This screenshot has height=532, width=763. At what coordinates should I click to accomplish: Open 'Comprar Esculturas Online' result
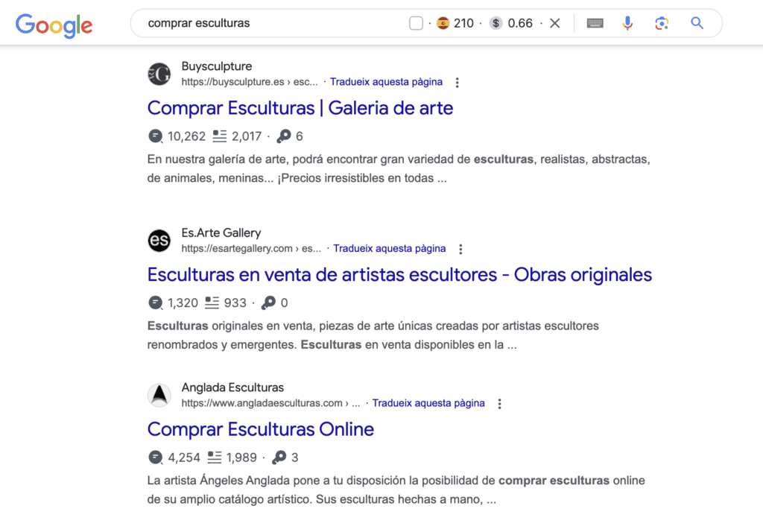pyautogui.click(x=261, y=429)
